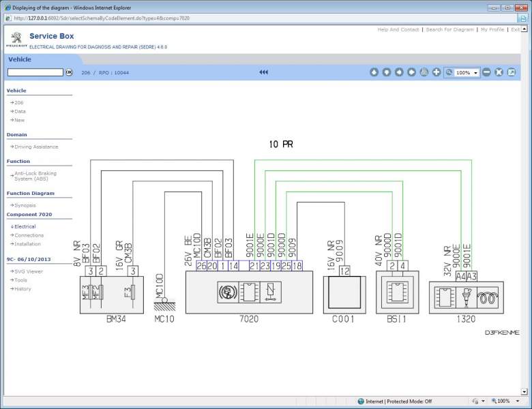Click the OK button beside the search field
The image size is (532, 409).
click(69, 72)
